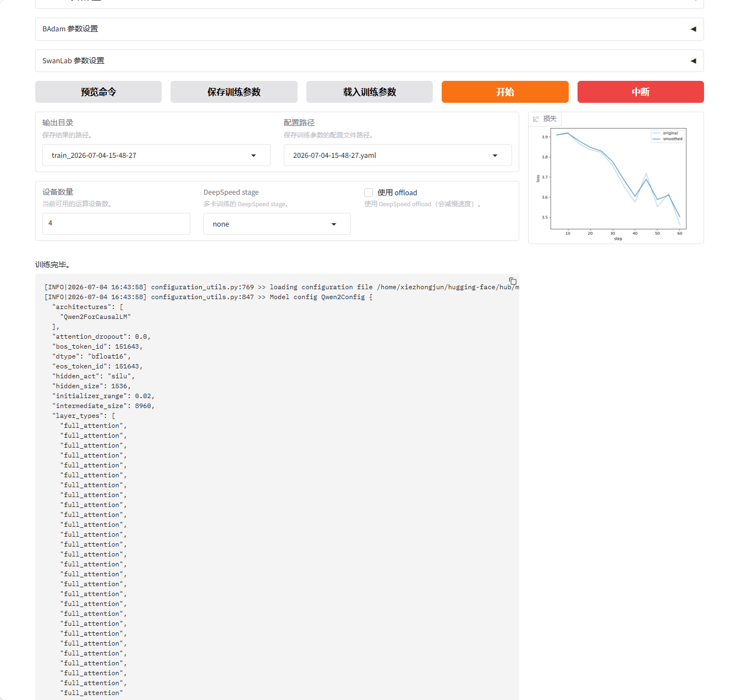
Task: Click the loss plot label icon
Action: (536, 119)
